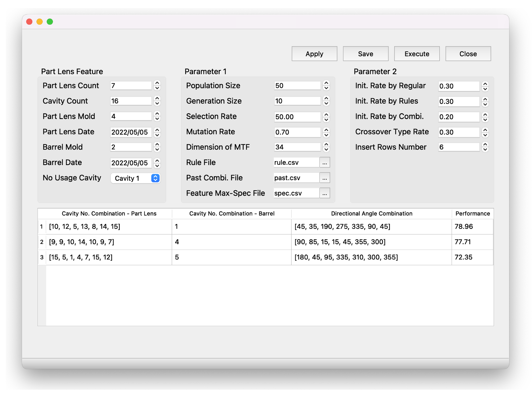Click the Performance column header
The image size is (532, 396).
coord(472,213)
